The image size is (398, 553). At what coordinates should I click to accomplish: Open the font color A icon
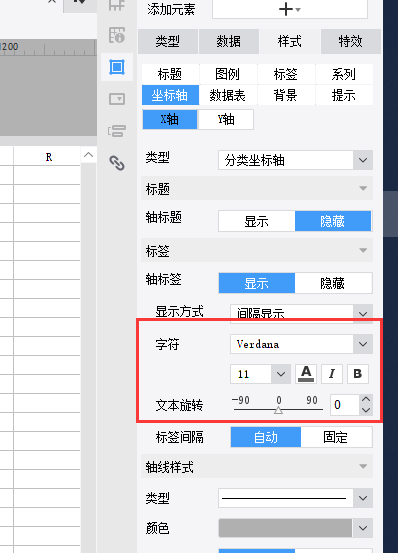pyautogui.click(x=306, y=374)
